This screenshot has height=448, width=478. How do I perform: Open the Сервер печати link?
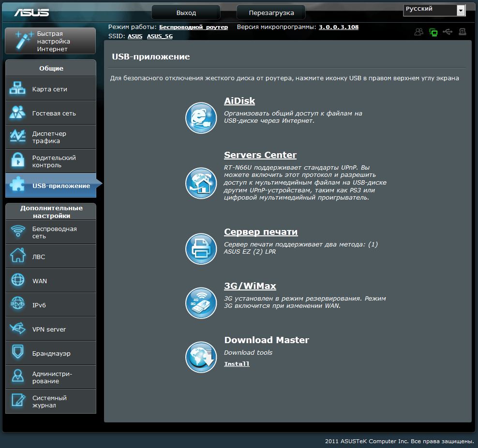261,232
